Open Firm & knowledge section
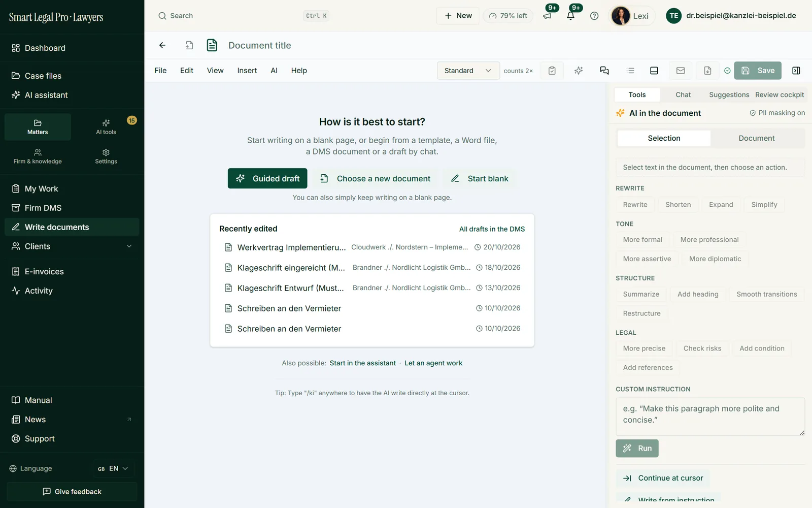The width and height of the screenshot is (812, 508). [x=38, y=156]
